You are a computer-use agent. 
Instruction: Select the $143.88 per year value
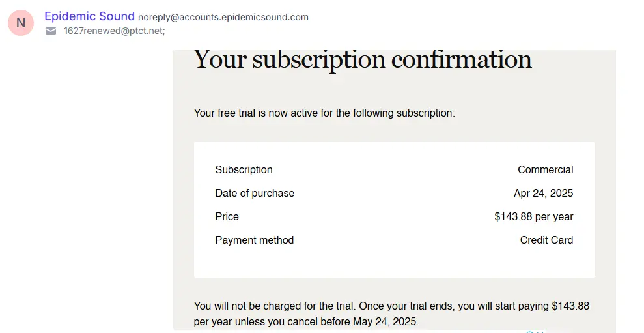pos(534,216)
